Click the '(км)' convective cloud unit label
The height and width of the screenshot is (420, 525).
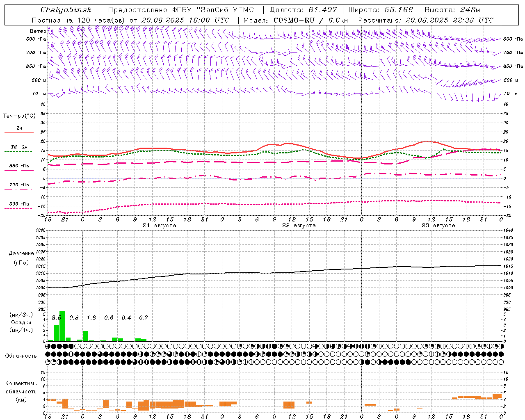point(21,399)
